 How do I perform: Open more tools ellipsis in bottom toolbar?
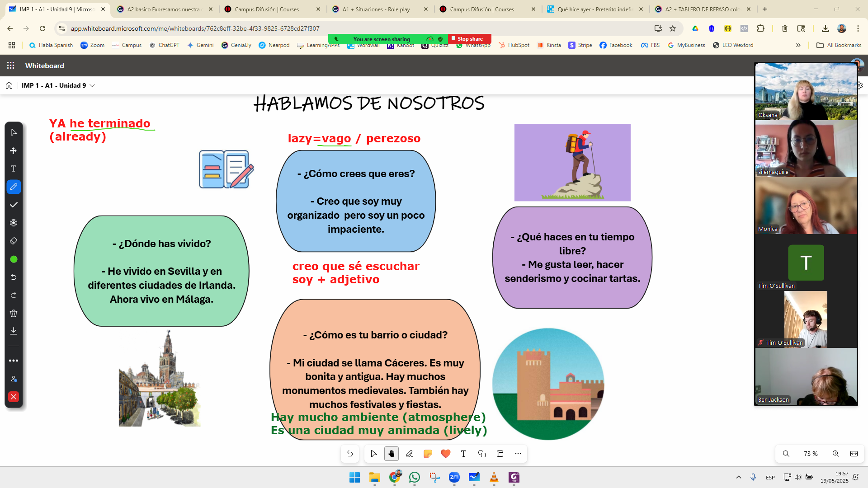tap(518, 454)
